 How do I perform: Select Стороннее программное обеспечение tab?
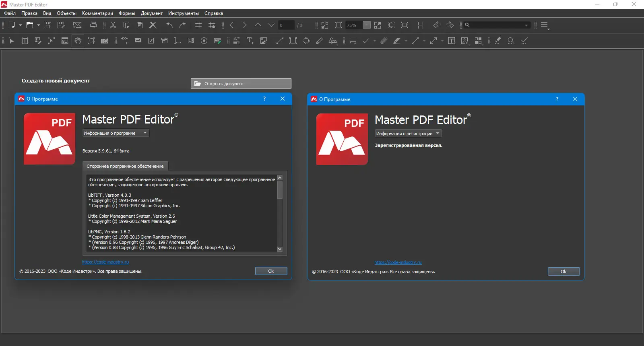click(125, 166)
